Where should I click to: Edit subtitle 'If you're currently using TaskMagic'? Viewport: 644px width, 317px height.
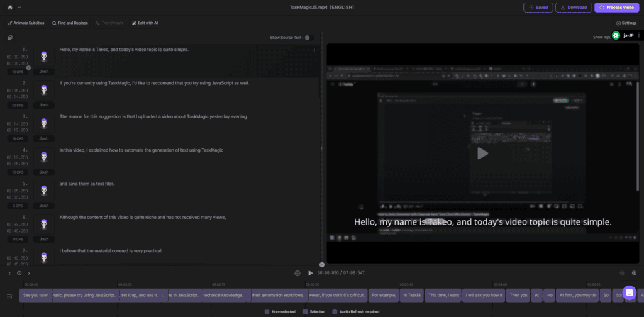coord(155,83)
